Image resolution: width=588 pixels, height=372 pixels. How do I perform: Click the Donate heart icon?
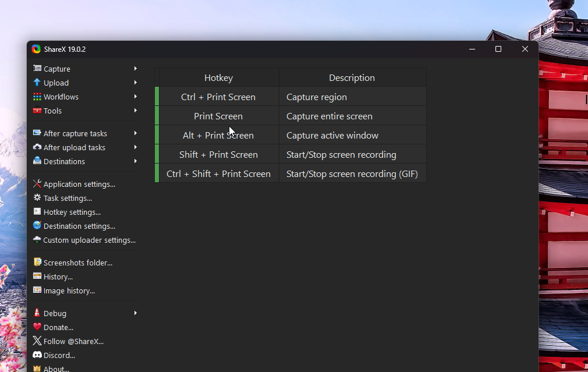click(37, 327)
